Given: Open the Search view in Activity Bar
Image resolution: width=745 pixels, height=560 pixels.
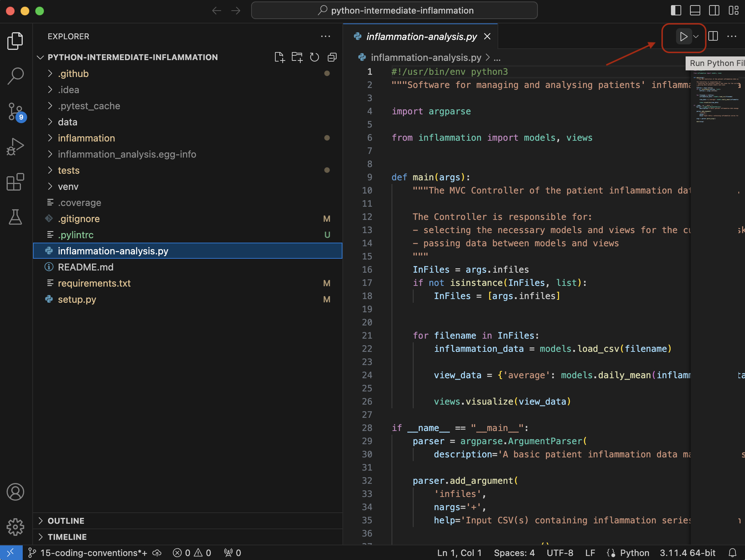Looking at the screenshot, I should pyautogui.click(x=15, y=75).
